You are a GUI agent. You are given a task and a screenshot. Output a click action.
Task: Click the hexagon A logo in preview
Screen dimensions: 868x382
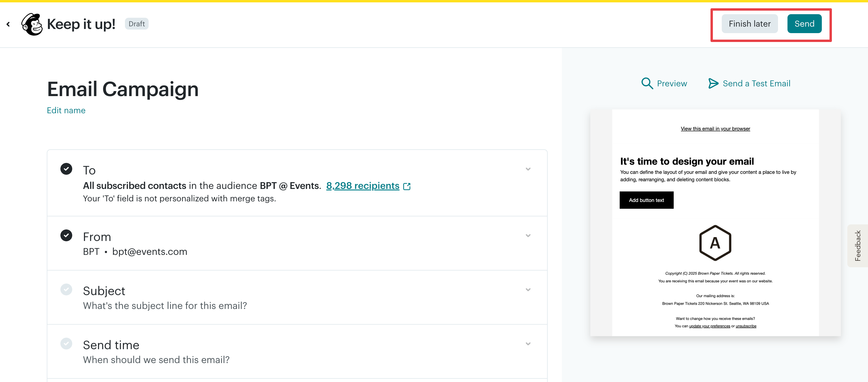(715, 243)
